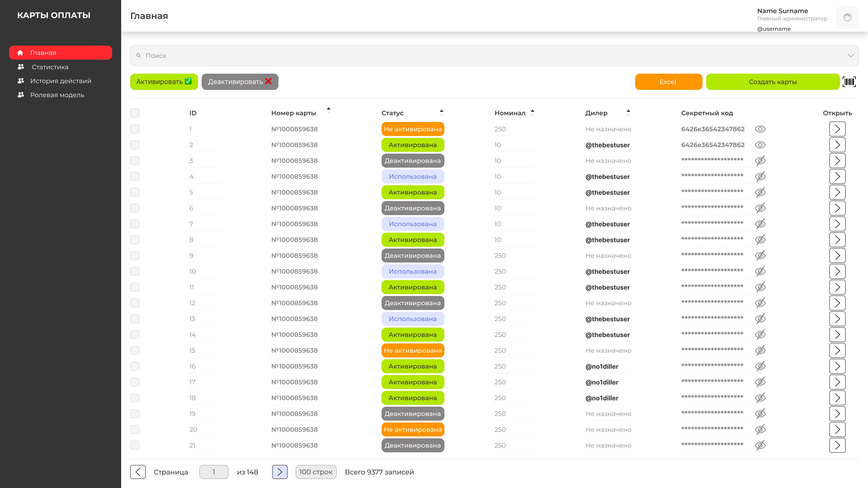
Task: Reveal secret code for row 20
Action: pos(760,430)
